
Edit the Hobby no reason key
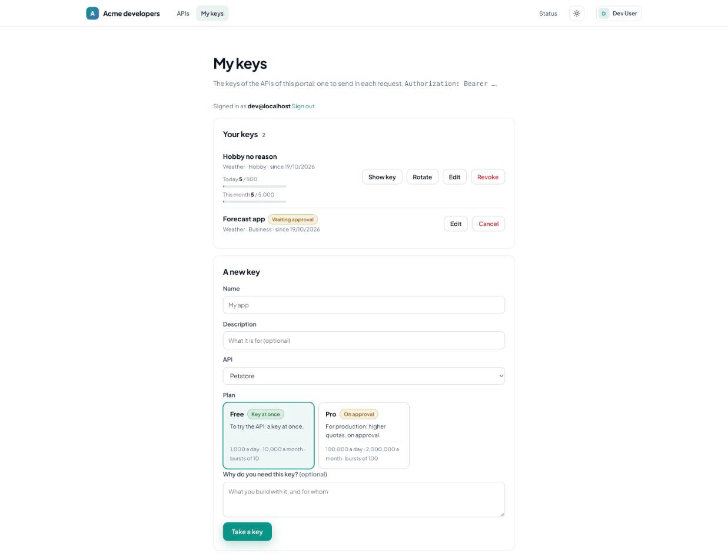tap(454, 177)
